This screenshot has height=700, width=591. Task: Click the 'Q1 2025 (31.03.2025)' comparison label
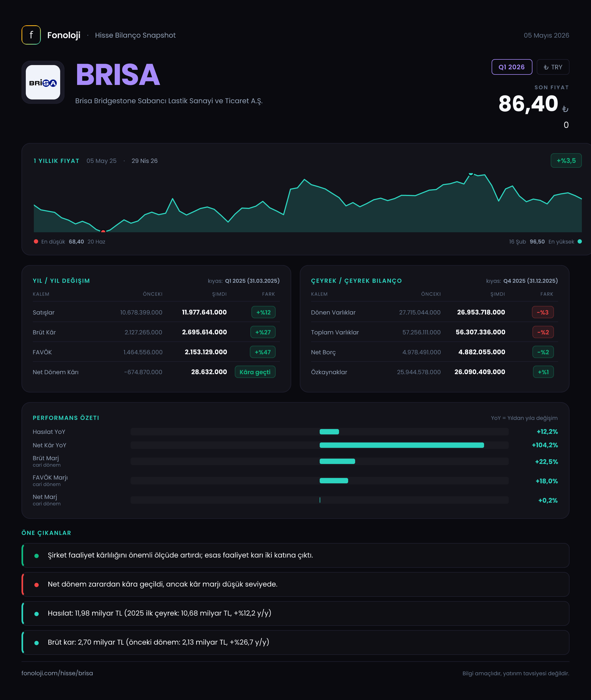click(252, 281)
